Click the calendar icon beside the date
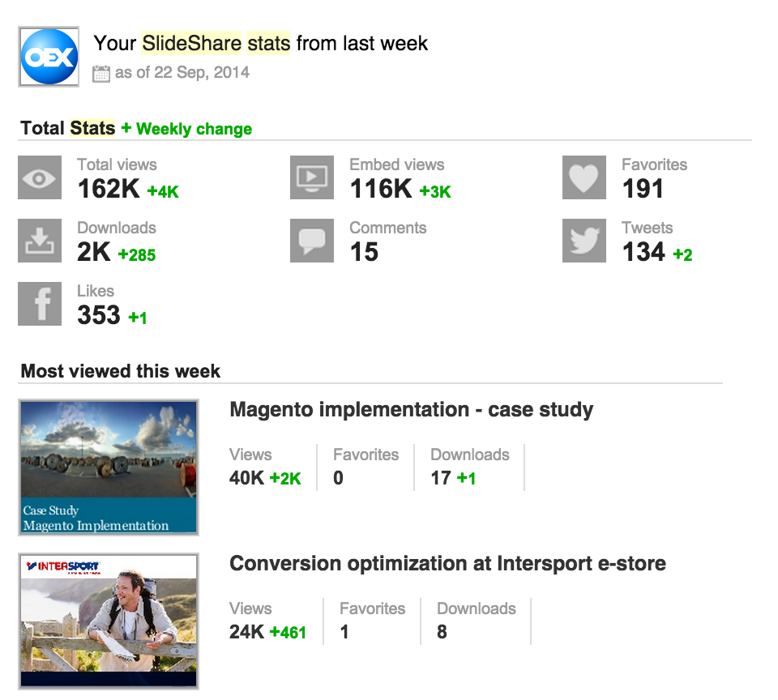The width and height of the screenshot is (778, 700). (101, 74)
